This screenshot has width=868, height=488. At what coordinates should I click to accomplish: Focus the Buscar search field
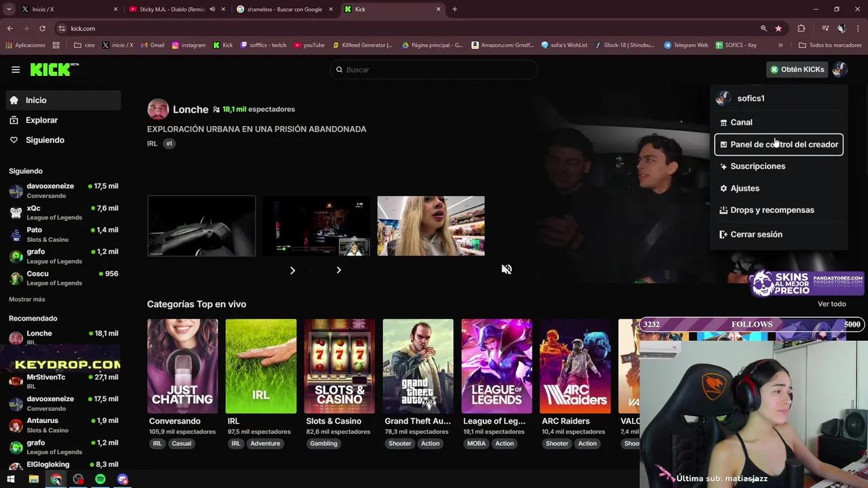click(x=433, y=69)
